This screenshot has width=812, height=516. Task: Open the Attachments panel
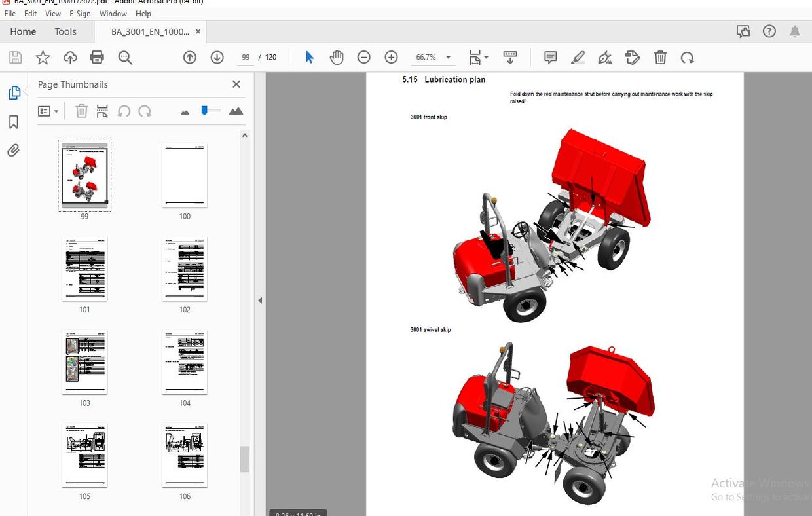[14, 150]
